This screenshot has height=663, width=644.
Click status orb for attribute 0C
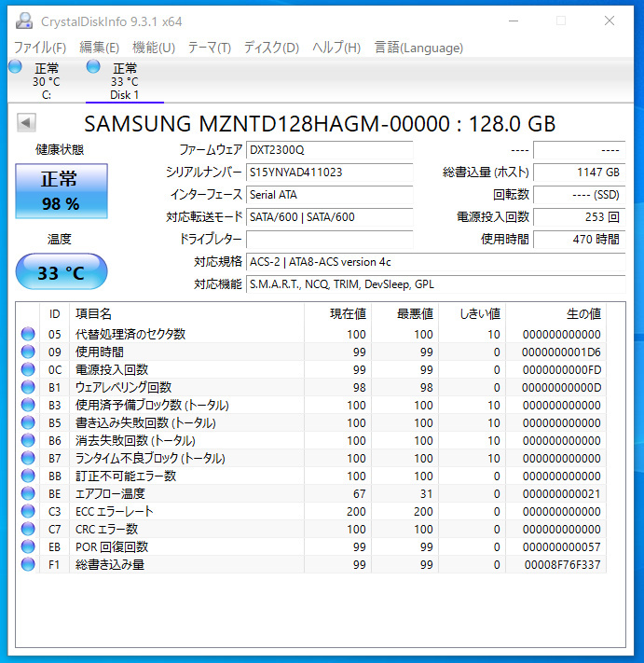click(x=28, y=369)
